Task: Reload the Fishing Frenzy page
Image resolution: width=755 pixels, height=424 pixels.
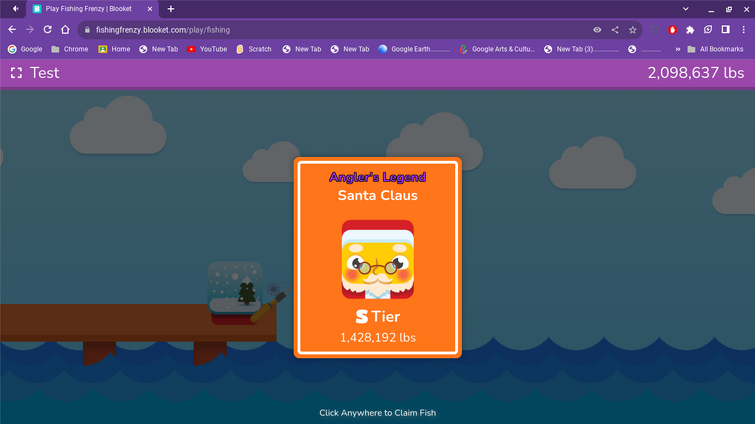Action: click(47, 30)
